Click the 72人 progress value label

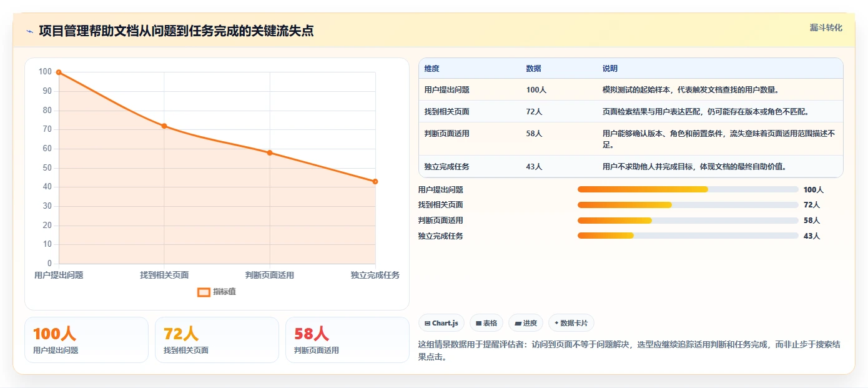pyautogui.click(x=812, y=205)
